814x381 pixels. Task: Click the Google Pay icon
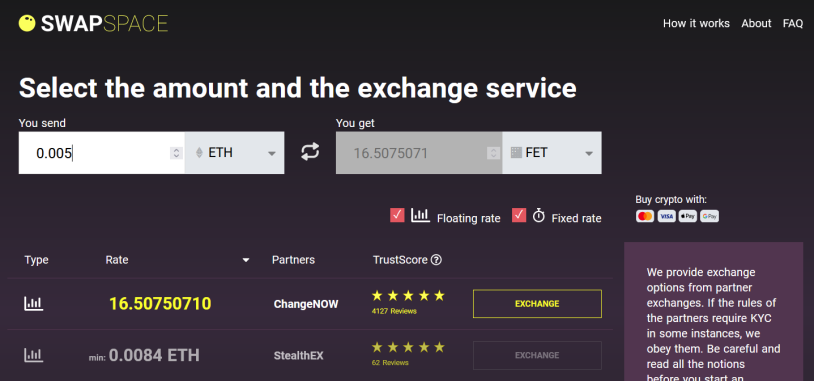pos(709,216)
